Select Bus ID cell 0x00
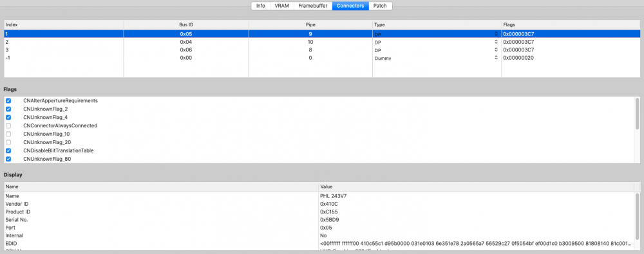 [x=186, y=58]
